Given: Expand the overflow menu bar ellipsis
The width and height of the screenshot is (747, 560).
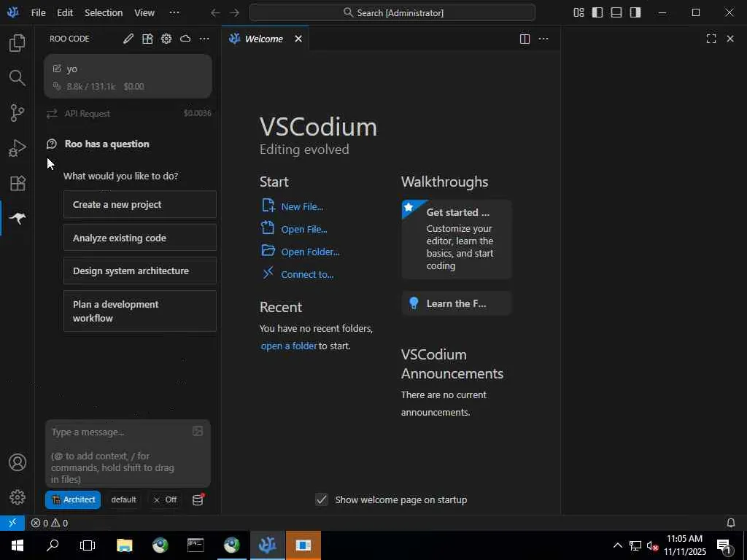Looking at the screenshot, I should pyautogui.click(x=174, y=13).
